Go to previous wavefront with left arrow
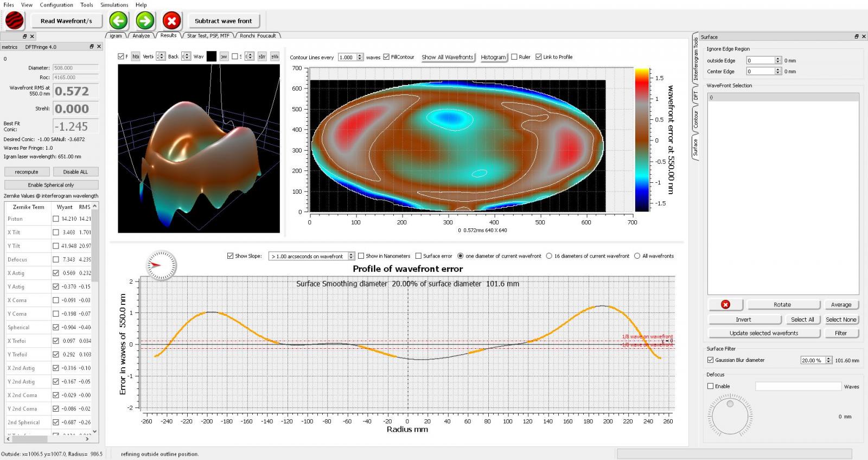This screenshot has width=868, height=460. click(118, 21)
